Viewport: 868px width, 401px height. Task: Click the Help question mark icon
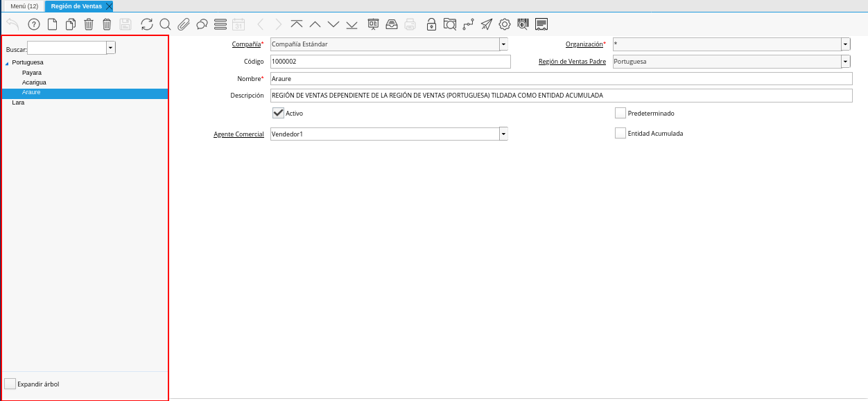33,24
